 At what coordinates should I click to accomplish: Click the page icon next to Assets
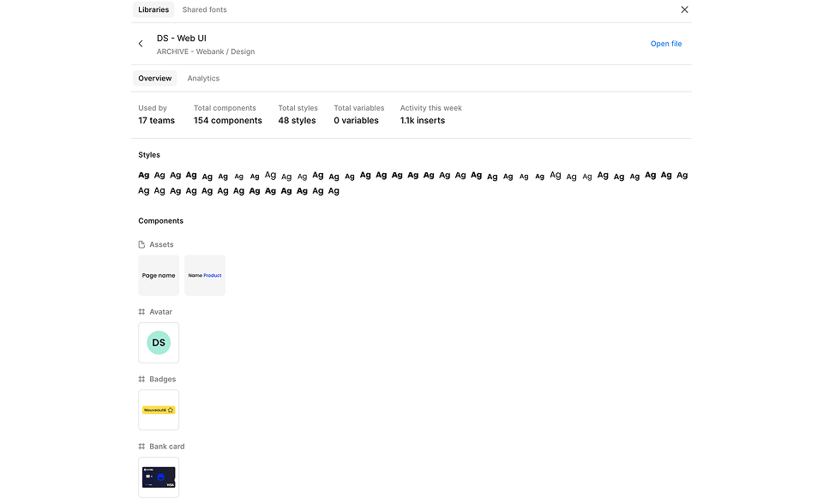(x=142, y=245)
